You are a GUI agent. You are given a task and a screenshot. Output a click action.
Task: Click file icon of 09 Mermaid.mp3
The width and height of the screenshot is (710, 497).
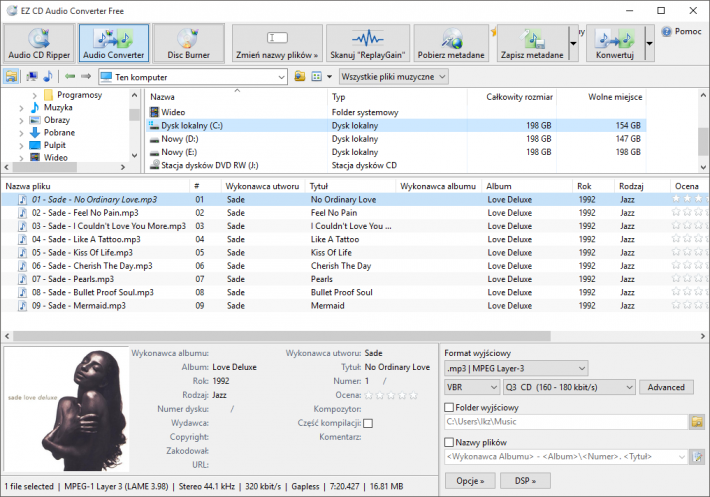(x=22, y=306)
